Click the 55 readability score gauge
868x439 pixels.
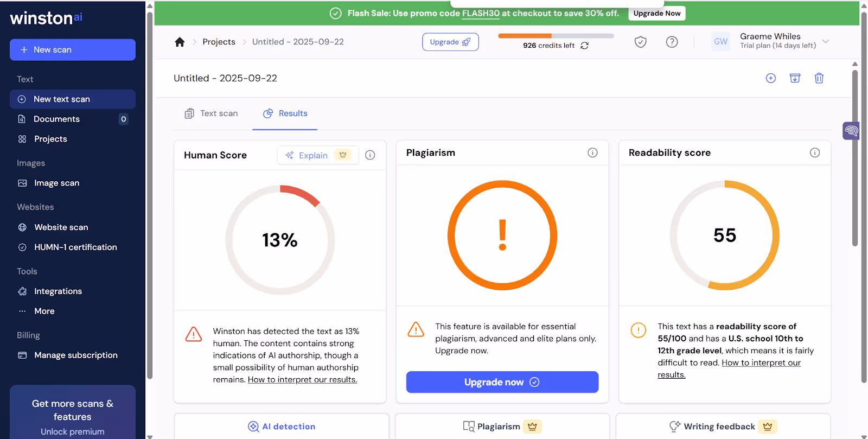pyautogui.click(x=725, y=235)
